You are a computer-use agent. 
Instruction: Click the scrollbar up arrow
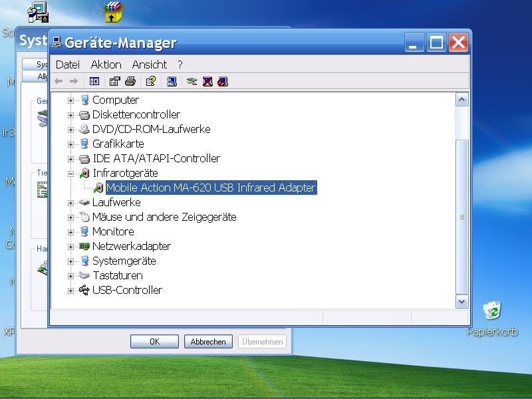click(462, 100)
